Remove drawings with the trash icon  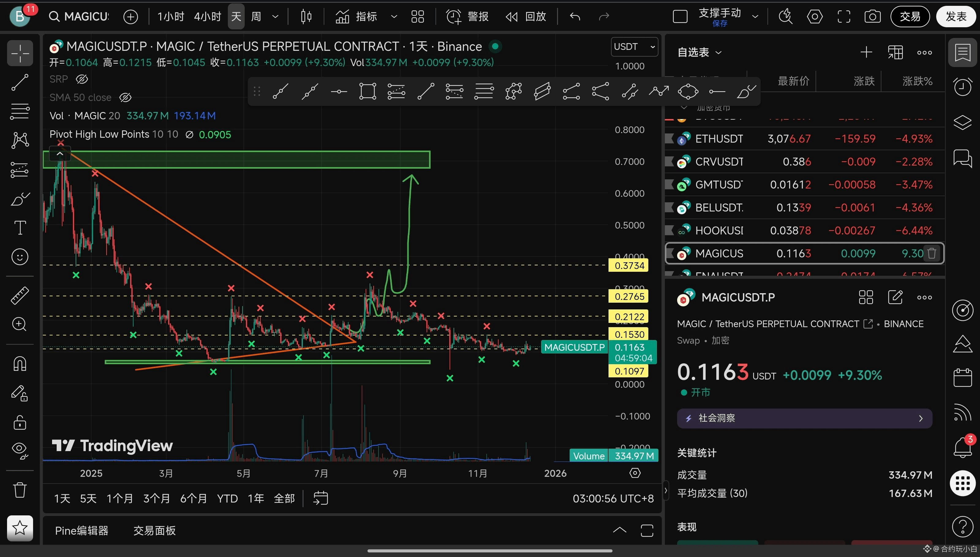[x=20, y=490]
